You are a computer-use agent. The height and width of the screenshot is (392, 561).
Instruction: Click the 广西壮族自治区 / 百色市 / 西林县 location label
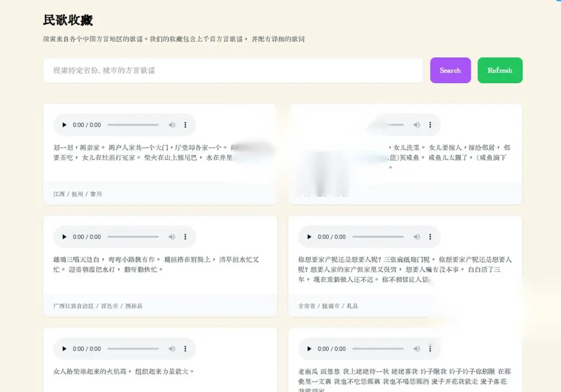[x=98, y=306]
